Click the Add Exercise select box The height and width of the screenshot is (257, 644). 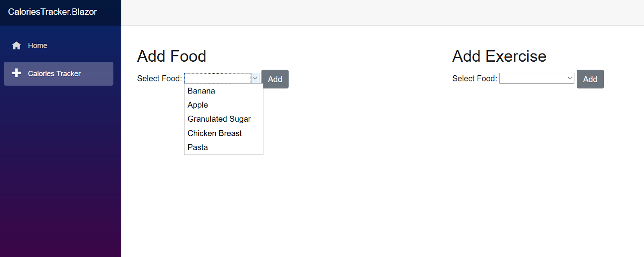point(533,79)
